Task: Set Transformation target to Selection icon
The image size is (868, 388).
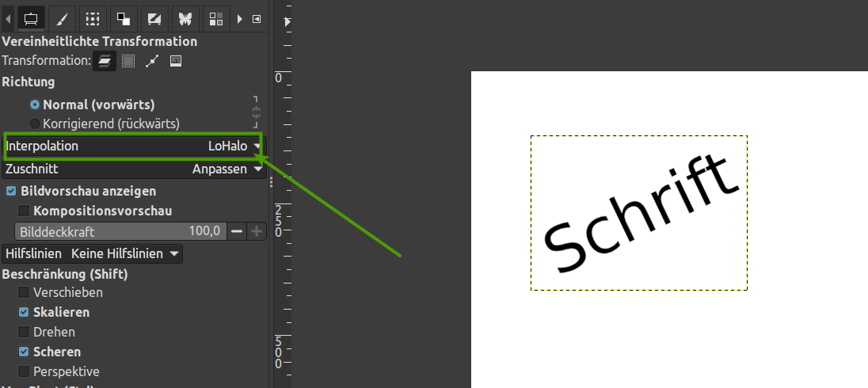Action: [x=128, y=61]
